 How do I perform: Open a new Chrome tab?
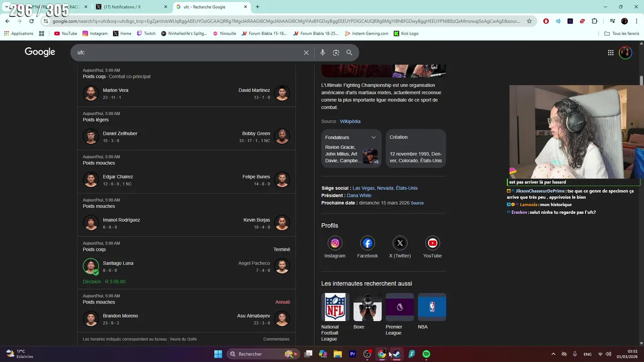258,7
